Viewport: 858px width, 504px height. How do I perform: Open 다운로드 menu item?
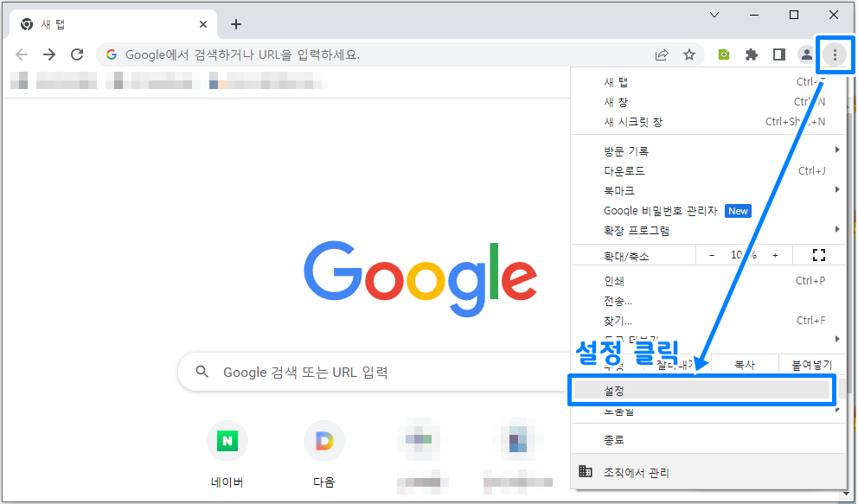(708, 171)
